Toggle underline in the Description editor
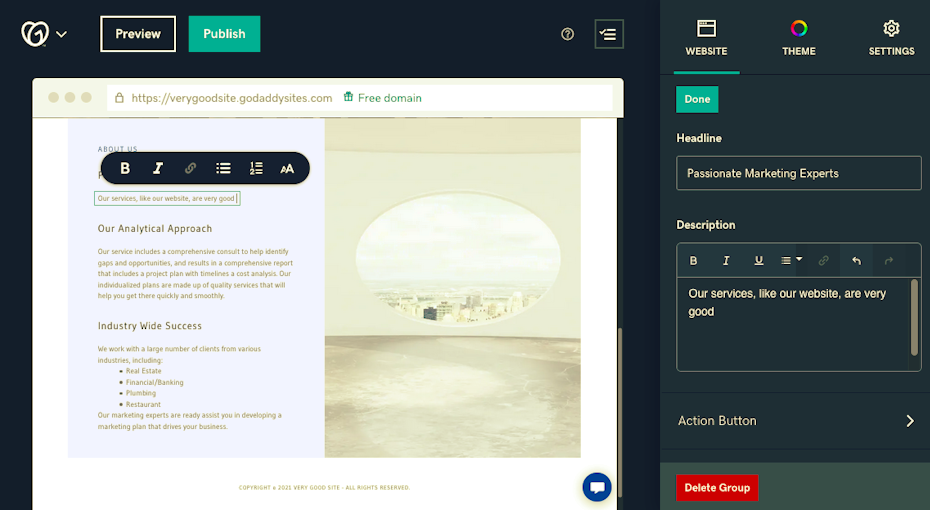The width and height of the screenshot is (930, 510). pyautogui.click(x=758, y=260)
